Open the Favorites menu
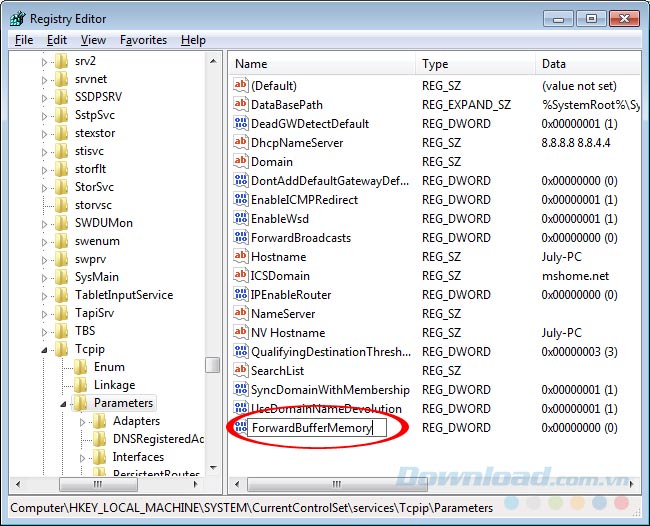 coord(143,40)
